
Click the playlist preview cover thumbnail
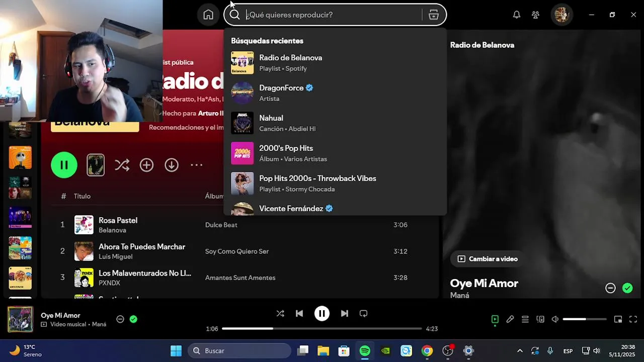tap(96, 165)
